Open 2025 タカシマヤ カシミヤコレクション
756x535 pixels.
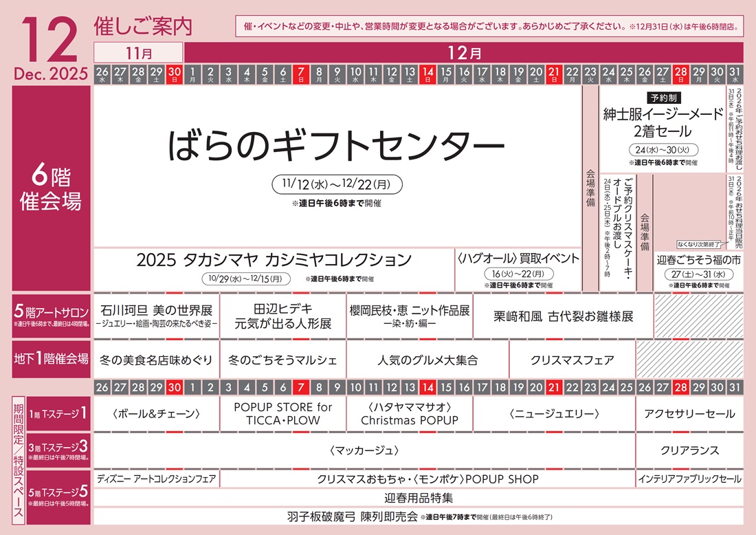click(274, 260)
